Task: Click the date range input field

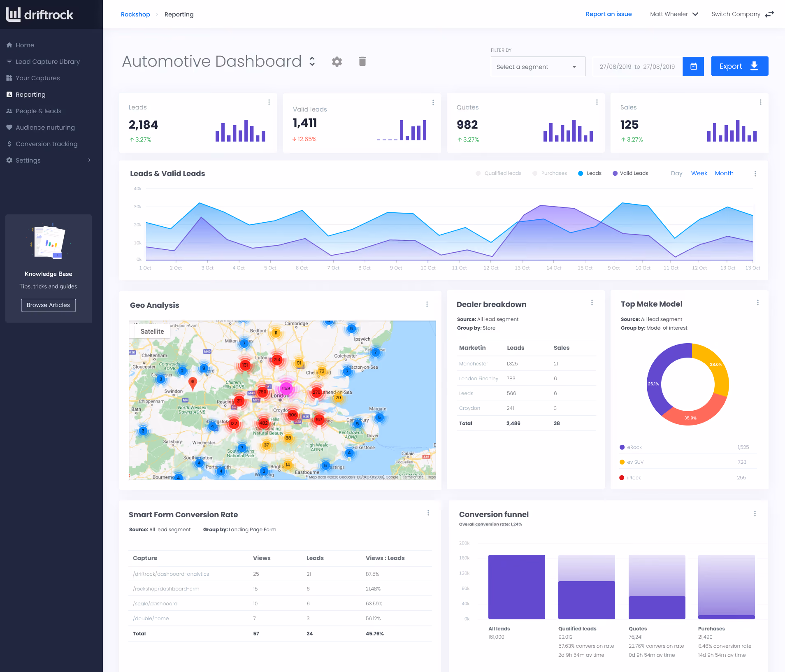Action: pos(637,67)
